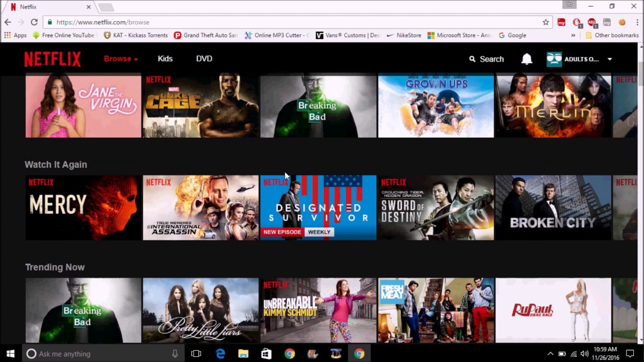The height and width of the screenshot is (362, 644).
Task: Click the cookie extension icon
Action: tap(622, 22)
